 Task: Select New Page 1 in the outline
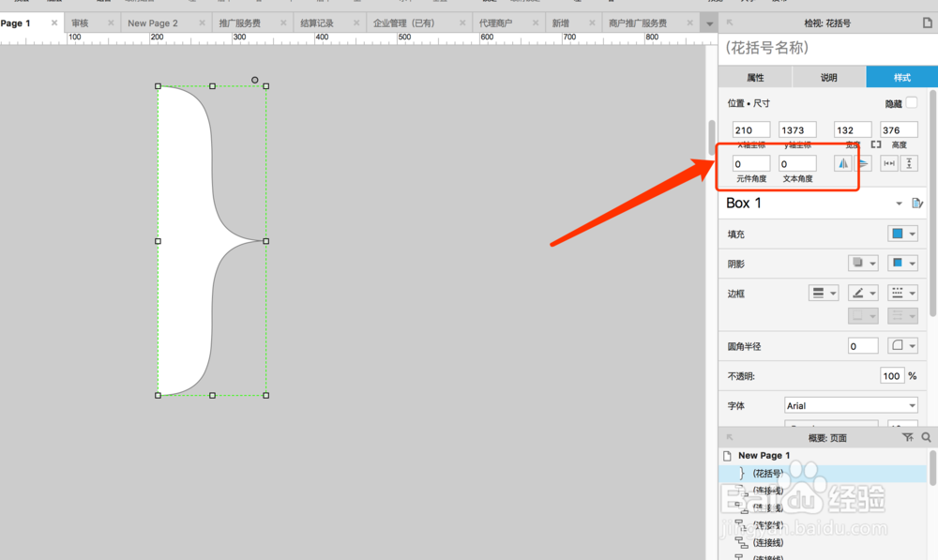coord(764,455)
